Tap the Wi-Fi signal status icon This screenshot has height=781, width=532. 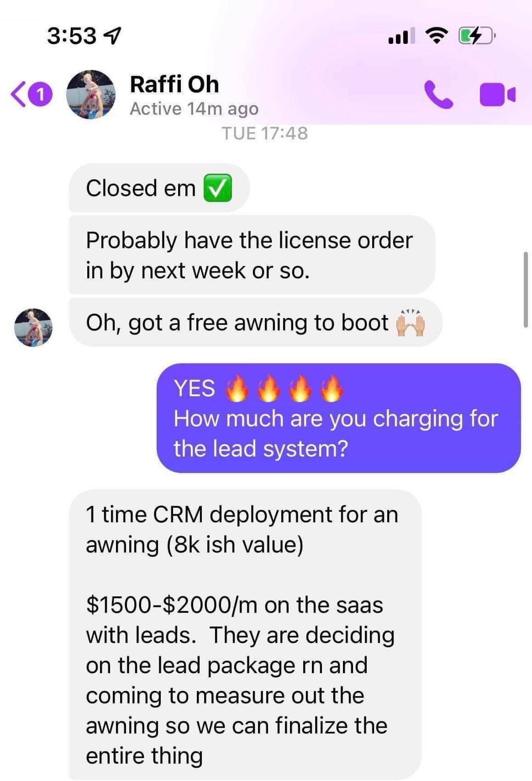pos(437,36)
